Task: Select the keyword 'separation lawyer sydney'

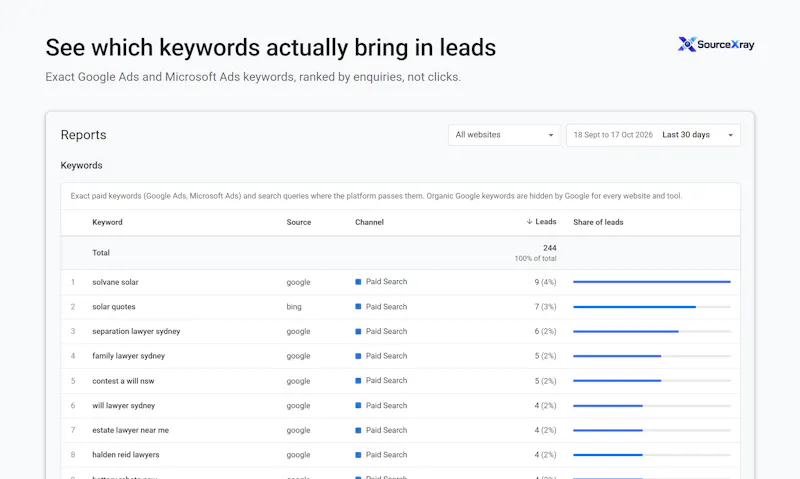Action: pyautogui.click(x=136, y=332)
